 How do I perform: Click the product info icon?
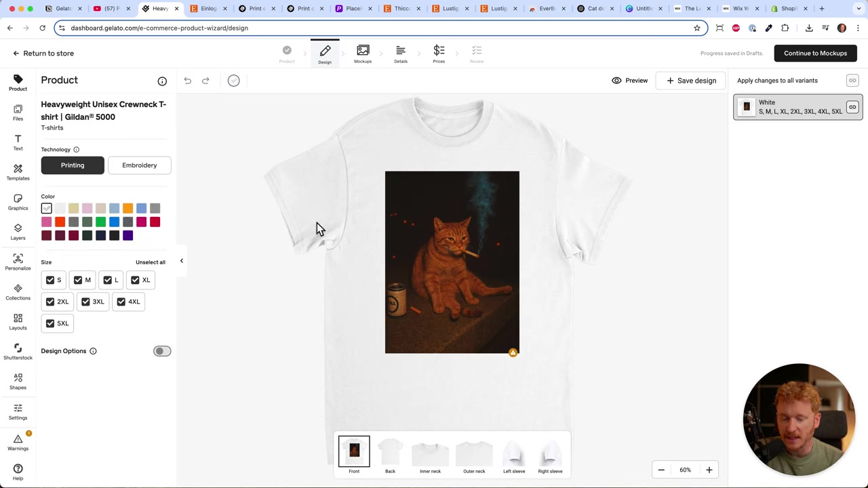click(x=162, y=81)
